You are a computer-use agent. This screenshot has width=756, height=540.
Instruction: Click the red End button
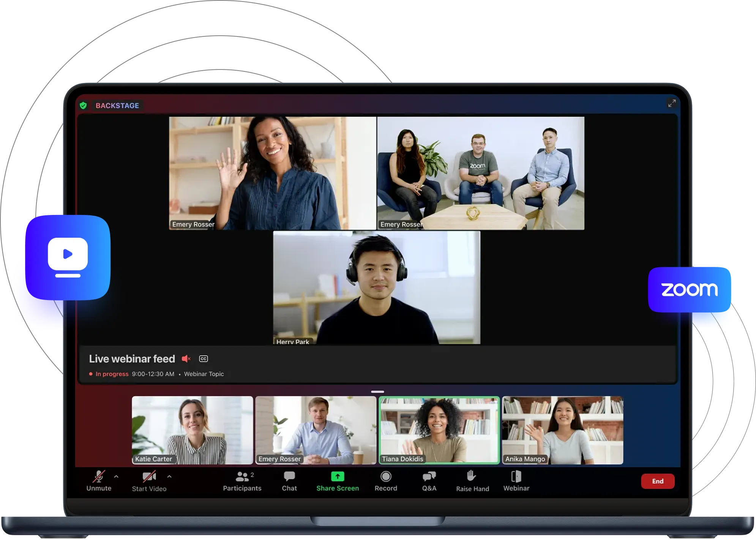click(x=658, y=481)
